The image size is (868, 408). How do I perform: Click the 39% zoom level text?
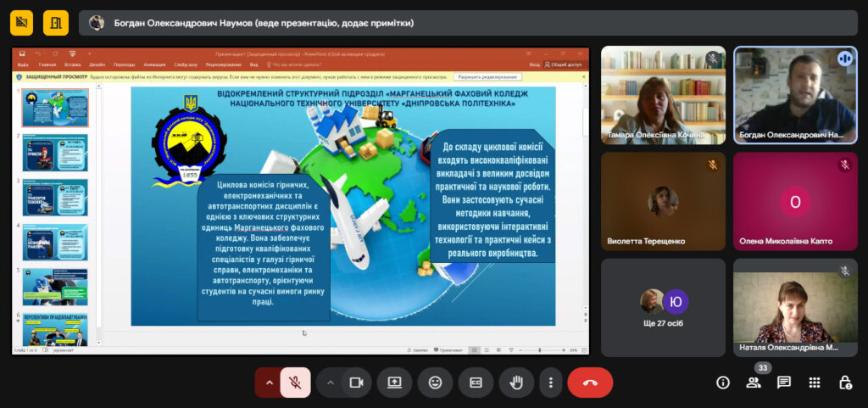point(574,349)
